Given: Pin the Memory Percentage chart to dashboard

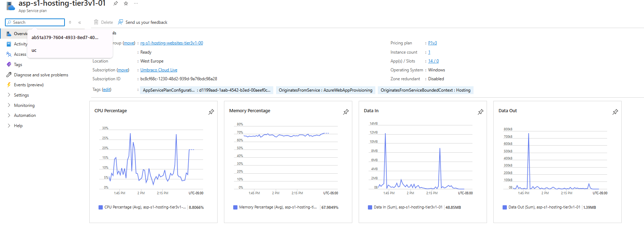Looking at the screenshot, I should click(x=346, y=112).
